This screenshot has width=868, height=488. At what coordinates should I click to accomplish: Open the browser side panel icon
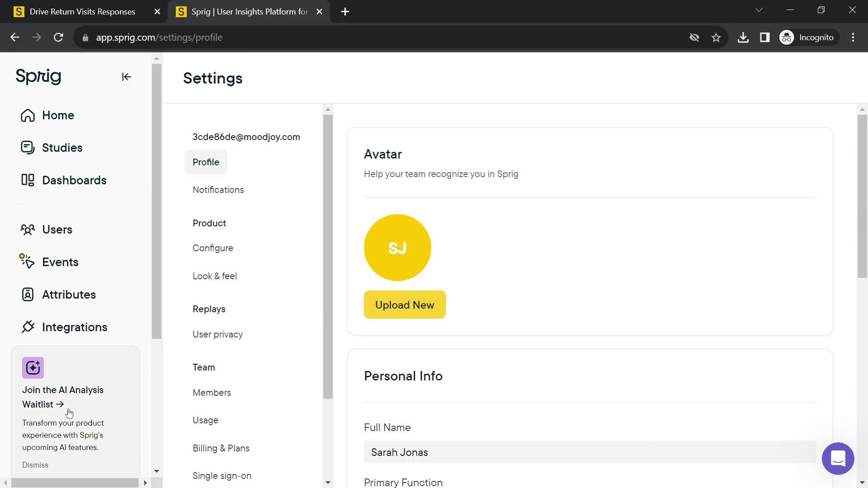(765, 38)
